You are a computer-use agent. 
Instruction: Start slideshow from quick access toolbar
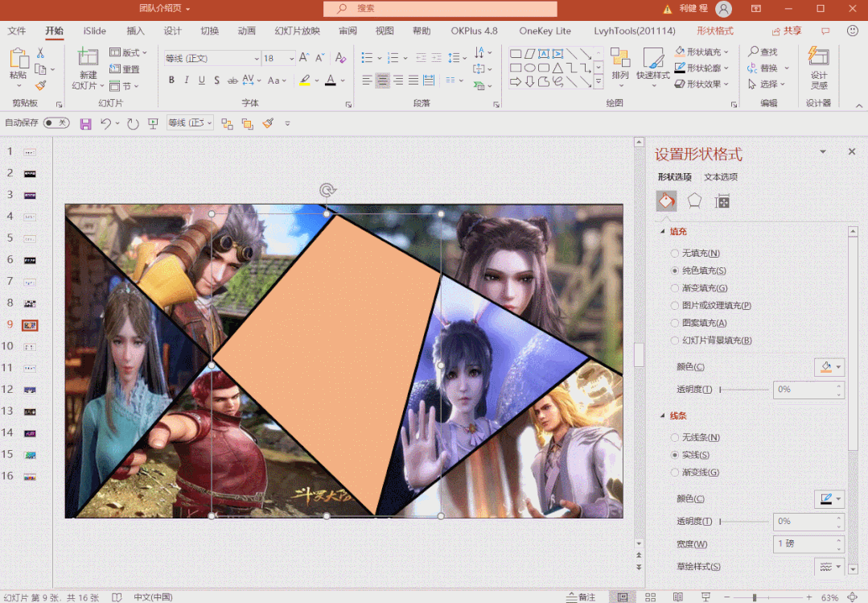coord(154,124)
